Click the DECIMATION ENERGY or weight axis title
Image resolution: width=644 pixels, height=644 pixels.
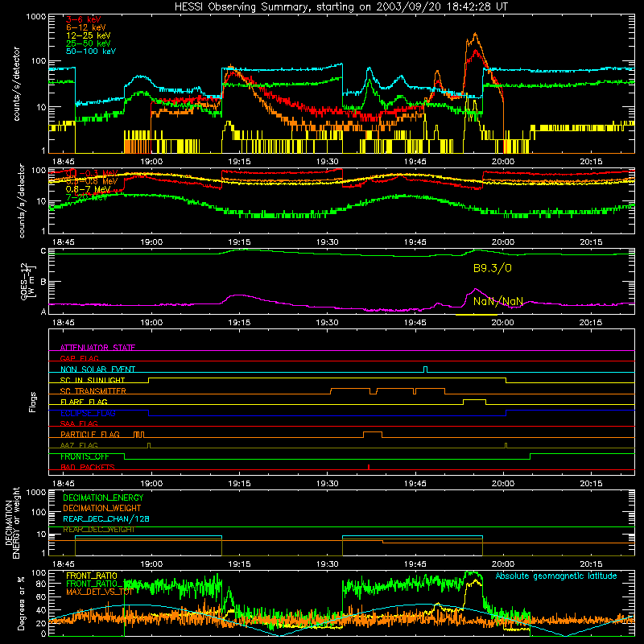point(12,522)
